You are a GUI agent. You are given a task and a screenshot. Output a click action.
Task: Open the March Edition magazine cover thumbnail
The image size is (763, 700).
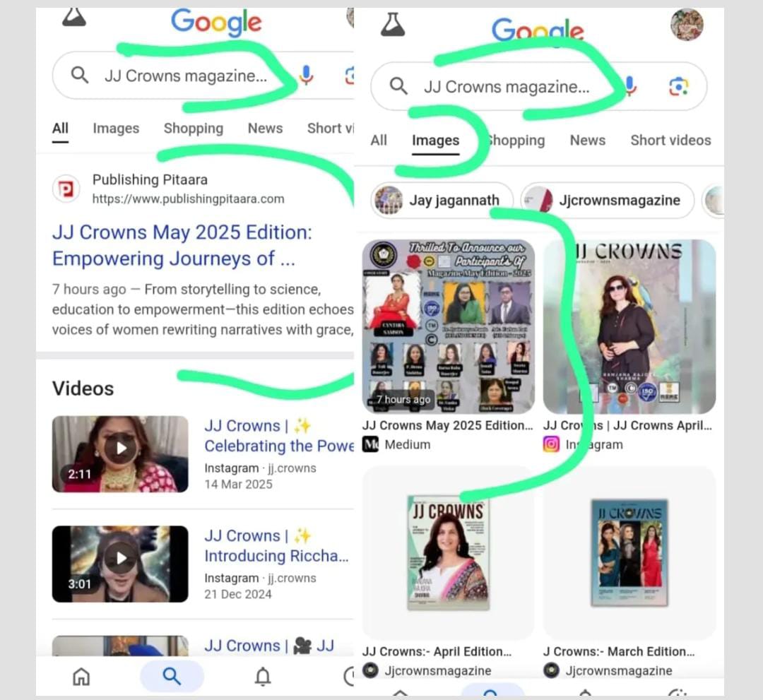pos(629,552)
